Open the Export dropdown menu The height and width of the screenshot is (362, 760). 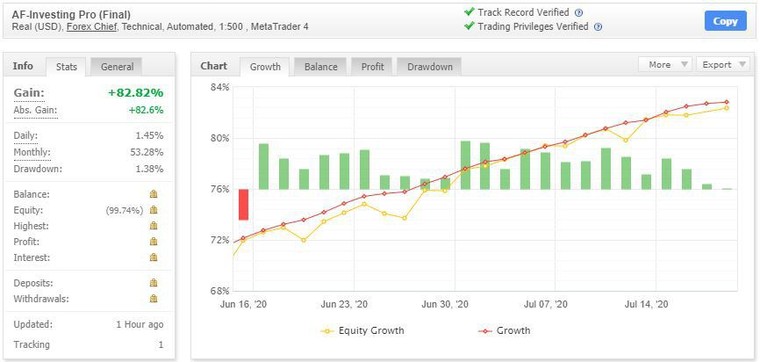click(x=723, y=64)
